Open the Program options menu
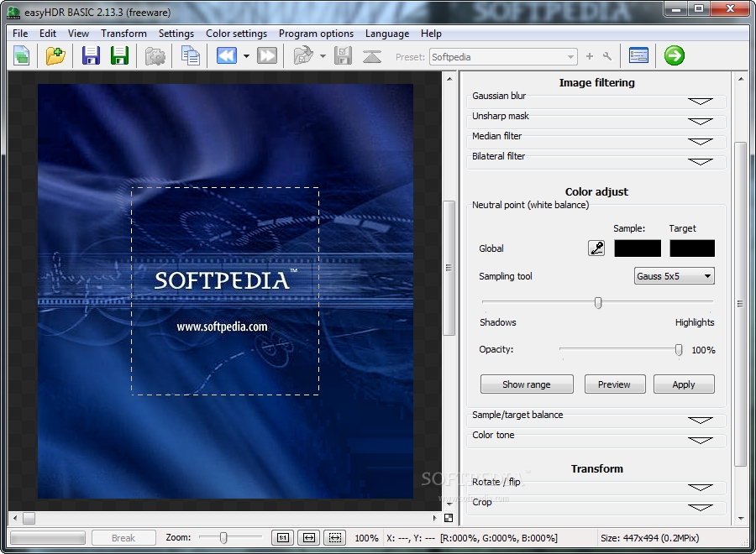756x554 pixels. (316, 34)
